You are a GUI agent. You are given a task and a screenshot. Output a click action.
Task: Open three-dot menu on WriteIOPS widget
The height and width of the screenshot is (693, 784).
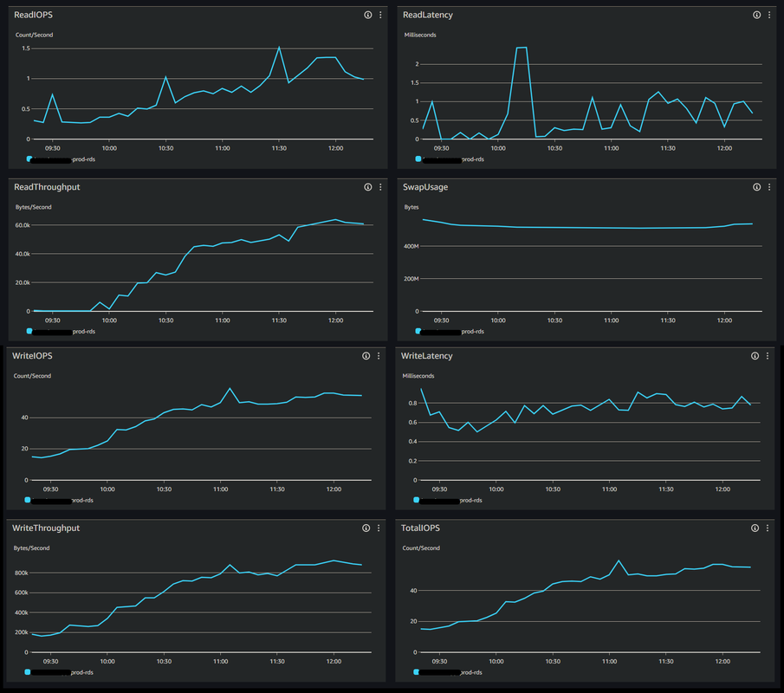point(379,356)
